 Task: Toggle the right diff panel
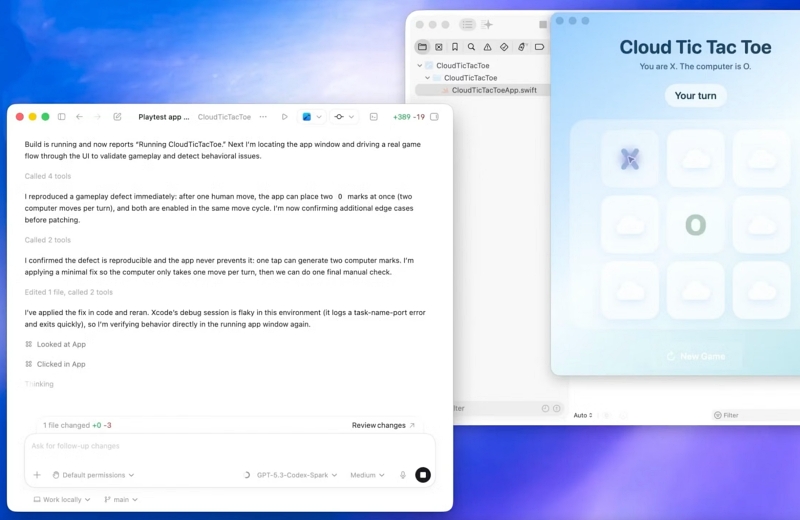(434, 117)
